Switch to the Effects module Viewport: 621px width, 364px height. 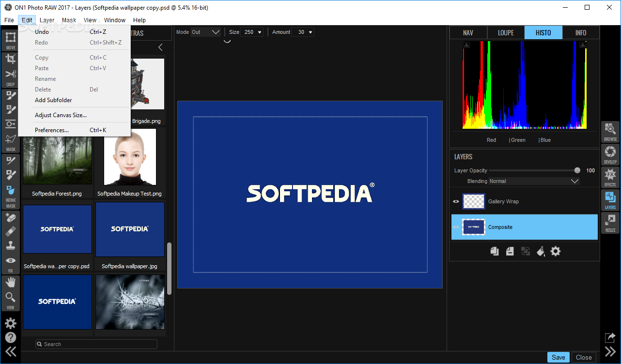[x=610, y=177]
